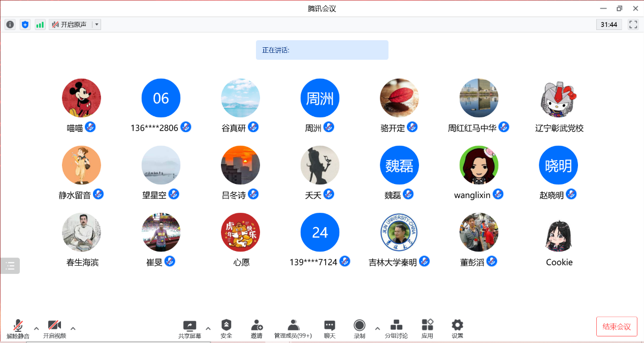Image resolution: width=644 pixels, height=343 pixels.
Task: Turn on camera with 开启视频
Action: pos(54,328)
